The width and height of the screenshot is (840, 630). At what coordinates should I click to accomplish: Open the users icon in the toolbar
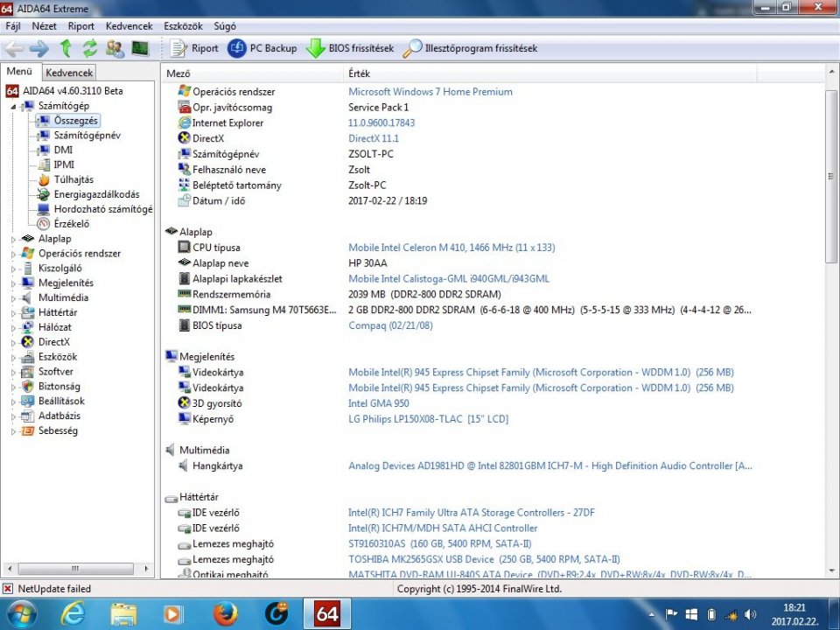coord(115,49)
